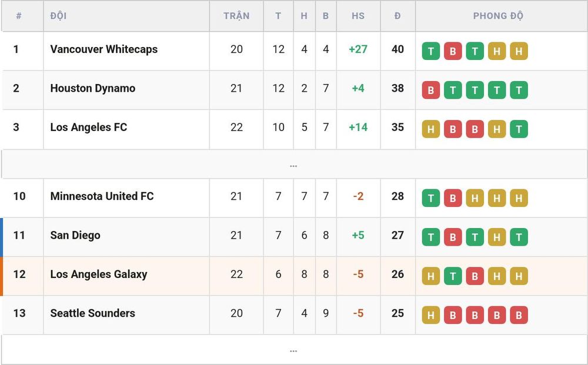Click the Đ points column header
This screenshot has height=365, width=588.
(x=397, y=16)
